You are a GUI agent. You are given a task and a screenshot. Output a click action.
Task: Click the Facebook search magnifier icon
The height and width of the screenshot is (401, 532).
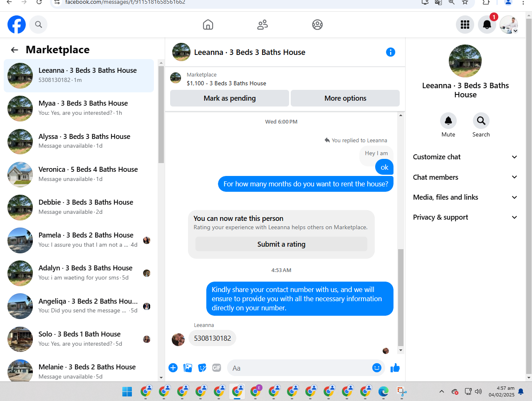click(x=39, y=25)
